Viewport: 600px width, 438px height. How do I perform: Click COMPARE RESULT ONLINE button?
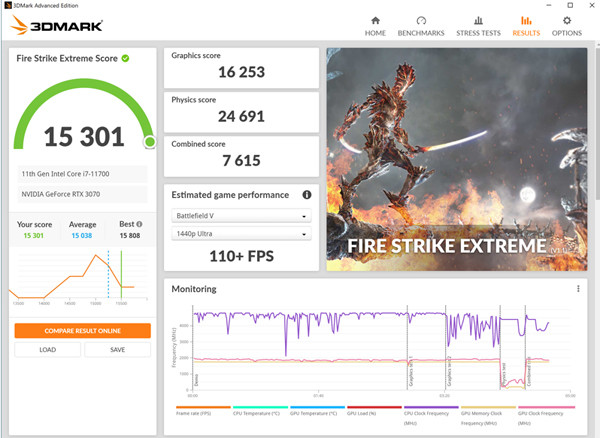tap(83, 331)
